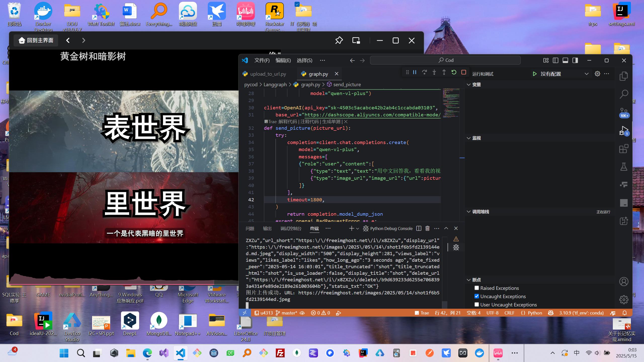Enable User Uncaught Exceptions breakpoint
Viewport: 644px width, 362px height.
tap(476, 304)
